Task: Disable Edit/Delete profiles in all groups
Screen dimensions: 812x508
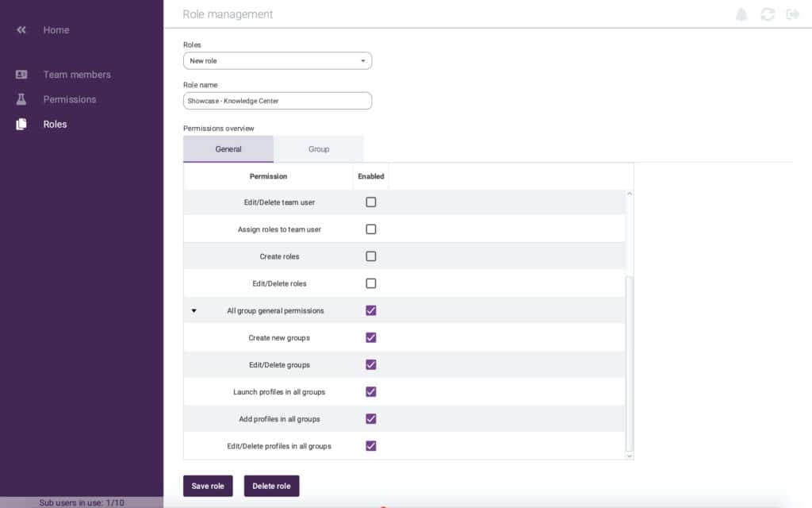Action: click(370, 445)
